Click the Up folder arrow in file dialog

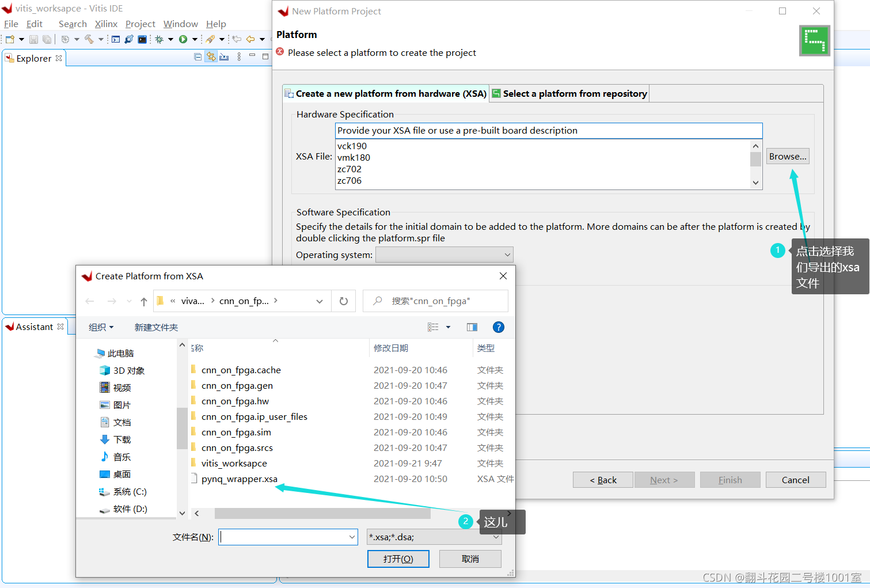[144, 301]
